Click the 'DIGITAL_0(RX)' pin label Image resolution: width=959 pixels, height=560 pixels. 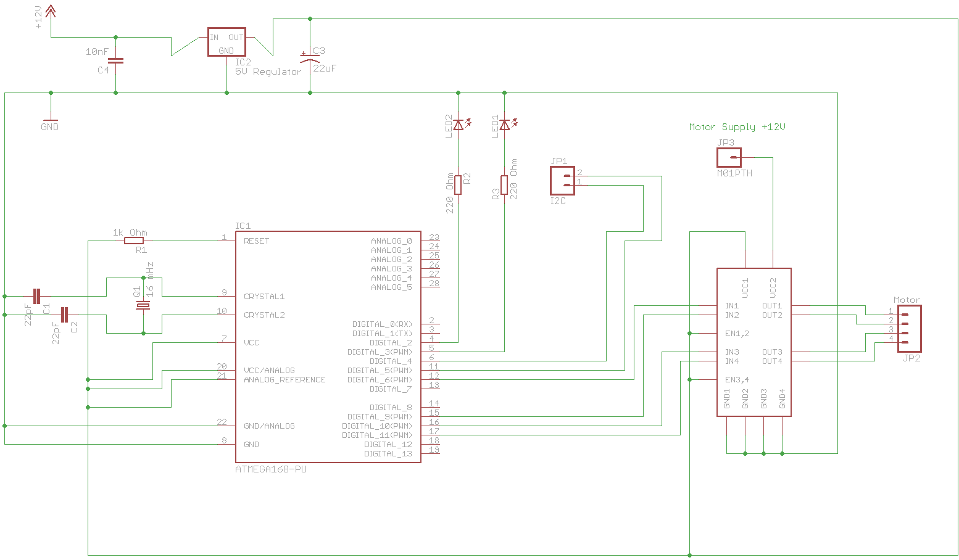[382, 324]
